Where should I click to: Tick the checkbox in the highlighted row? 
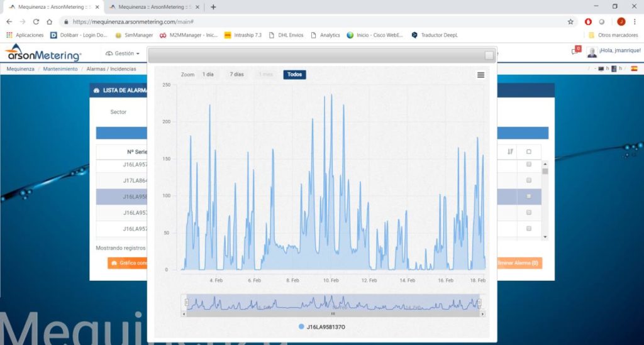point(528,197)
